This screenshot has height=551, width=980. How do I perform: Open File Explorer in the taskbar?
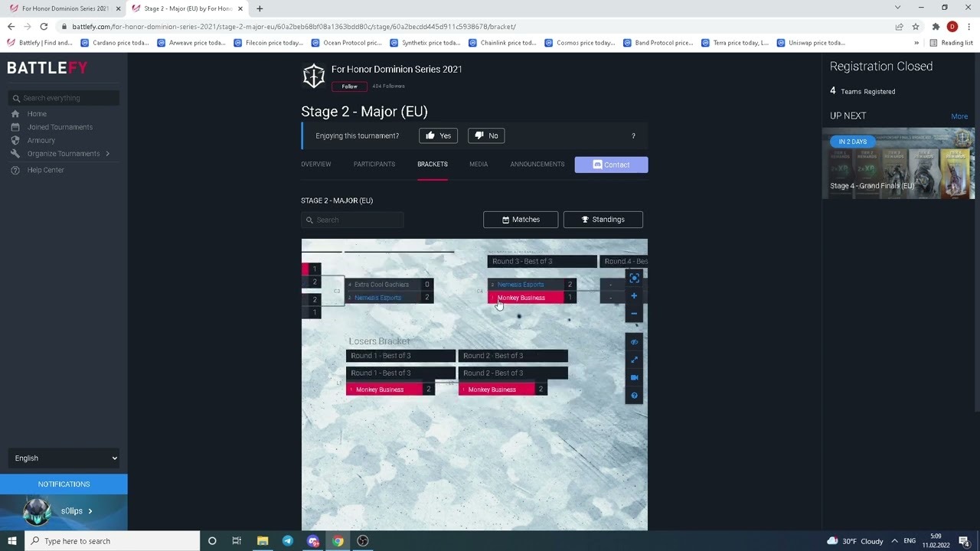263,541
